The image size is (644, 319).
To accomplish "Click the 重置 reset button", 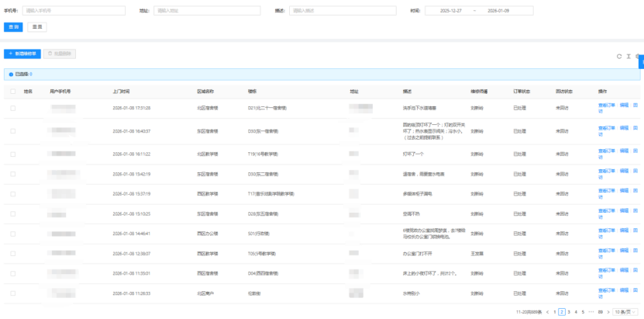I will (x=37, y=26).
